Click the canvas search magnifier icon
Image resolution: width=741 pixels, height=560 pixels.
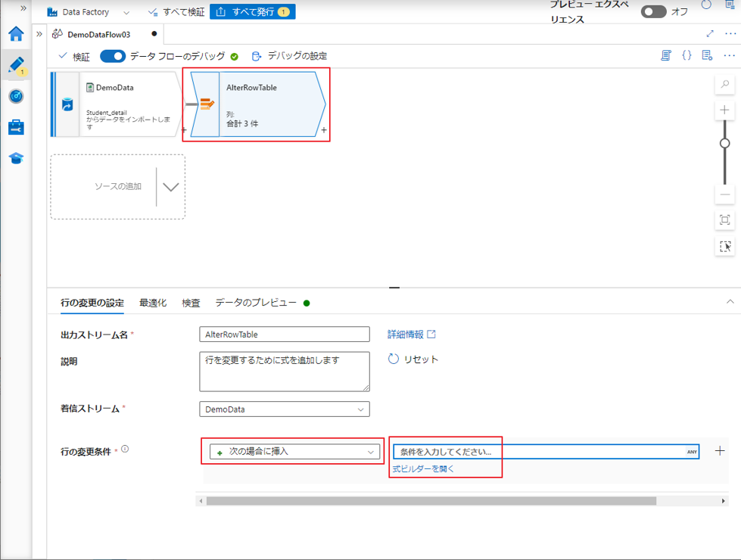pyautogui.click(x=724, y=85)
